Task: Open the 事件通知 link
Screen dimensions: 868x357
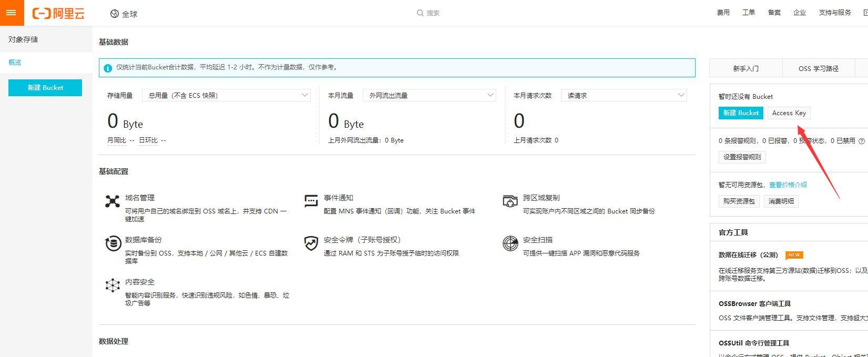Action: (x=339, y=198)
